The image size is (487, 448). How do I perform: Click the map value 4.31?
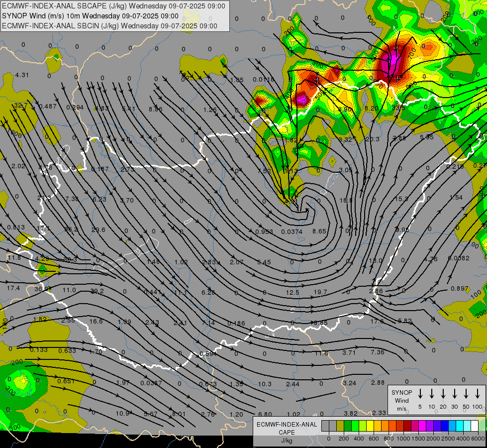[22, 75]
